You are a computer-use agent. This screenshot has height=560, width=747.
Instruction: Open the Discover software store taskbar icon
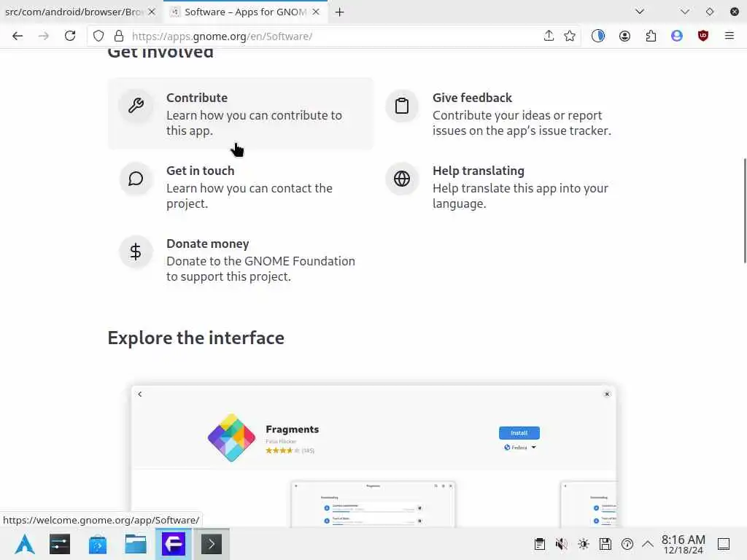tap(98, 544)
